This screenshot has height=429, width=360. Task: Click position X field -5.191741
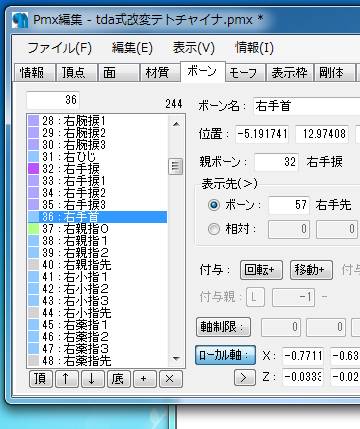tap(262, 134)
